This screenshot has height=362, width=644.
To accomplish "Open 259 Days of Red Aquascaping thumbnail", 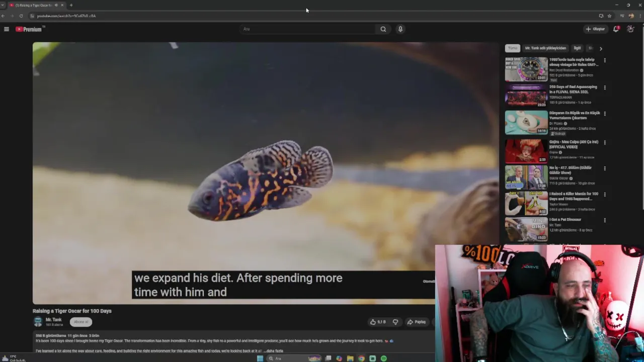I will (526, 96).
